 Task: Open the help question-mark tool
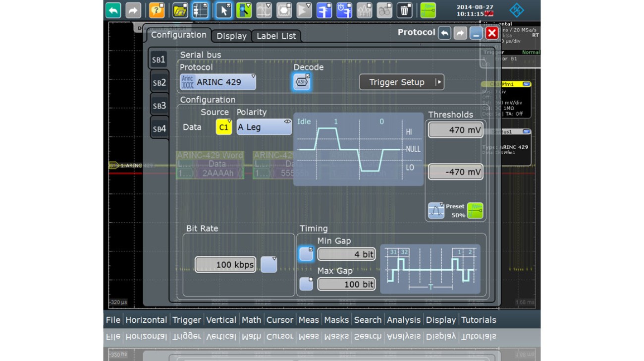157,10
